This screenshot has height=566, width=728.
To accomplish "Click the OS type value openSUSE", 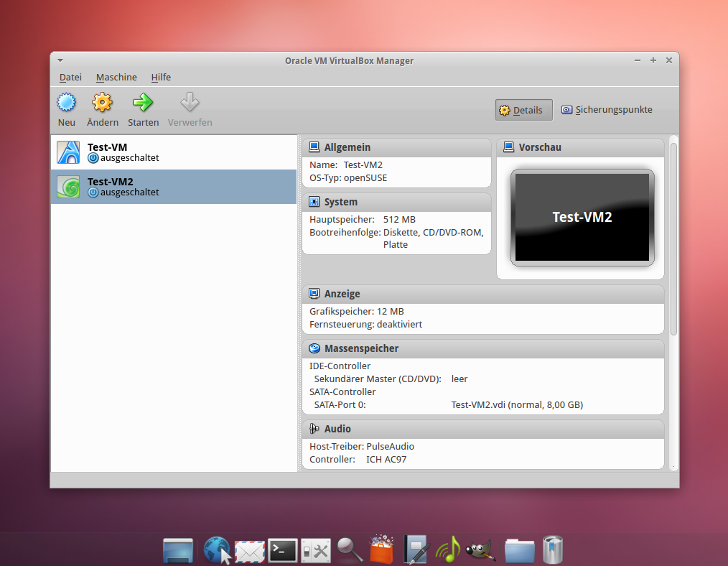I will pos(365,178).
